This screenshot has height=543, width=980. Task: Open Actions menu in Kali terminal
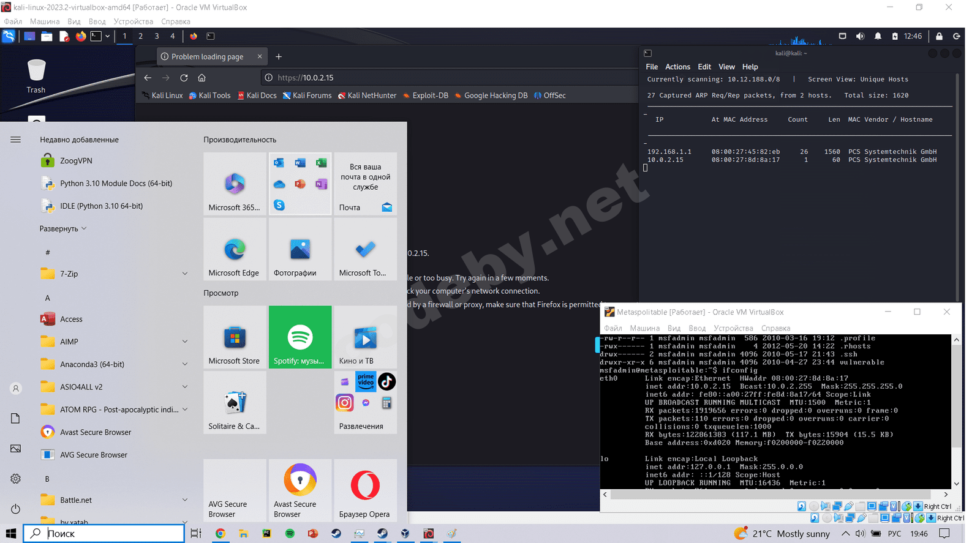pos(677,67)
